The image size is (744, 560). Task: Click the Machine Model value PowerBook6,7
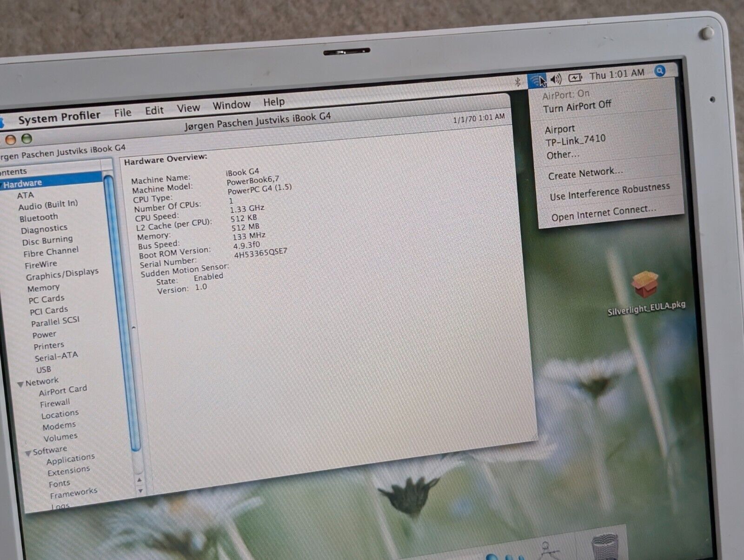point(252,180)
